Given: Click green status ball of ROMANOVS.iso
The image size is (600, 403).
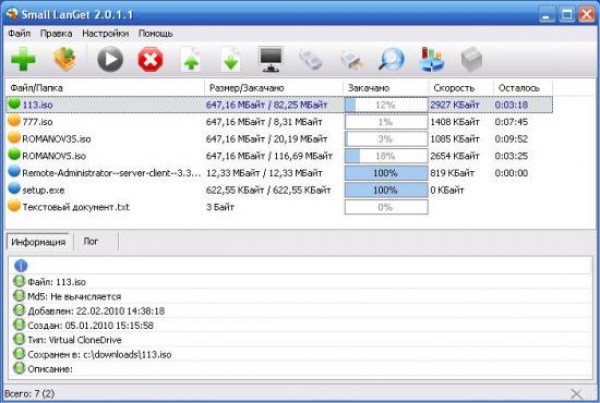Looking at the screenshot, I should [x=14, y=155].
